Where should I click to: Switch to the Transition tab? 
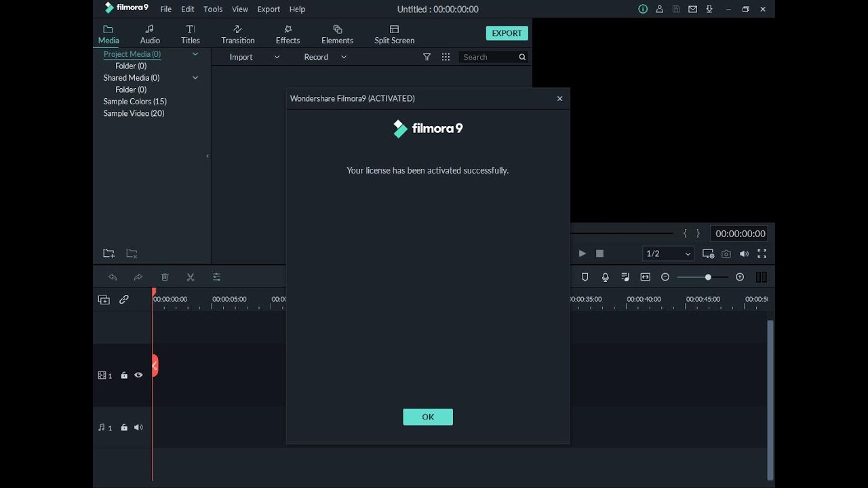click(x=237, y=33)
